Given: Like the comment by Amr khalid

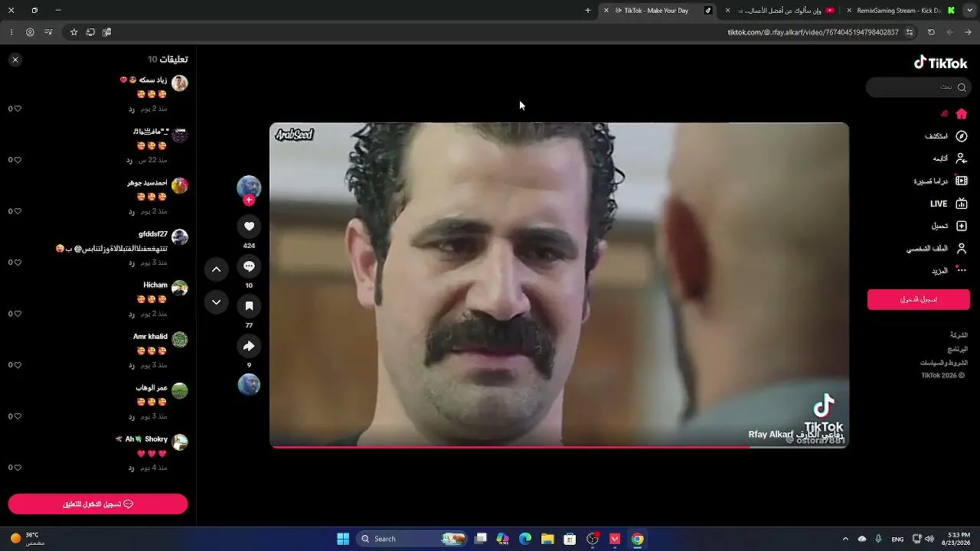Looking at the screenshot, I should click(18, 365).
